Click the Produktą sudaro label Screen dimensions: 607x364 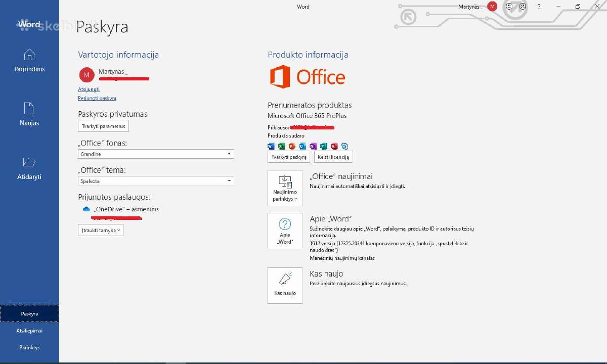coord(286,136)
